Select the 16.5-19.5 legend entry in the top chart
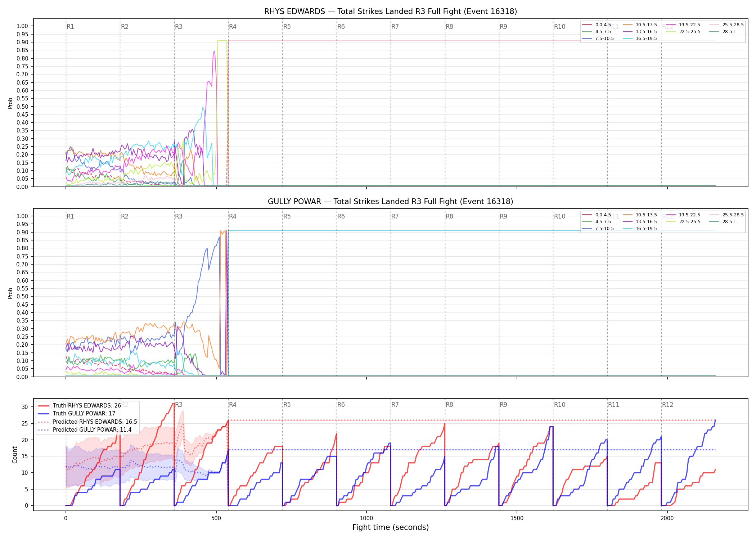This screenshot has height=540, width=756. pyautogui.click(x=640, y=39)
